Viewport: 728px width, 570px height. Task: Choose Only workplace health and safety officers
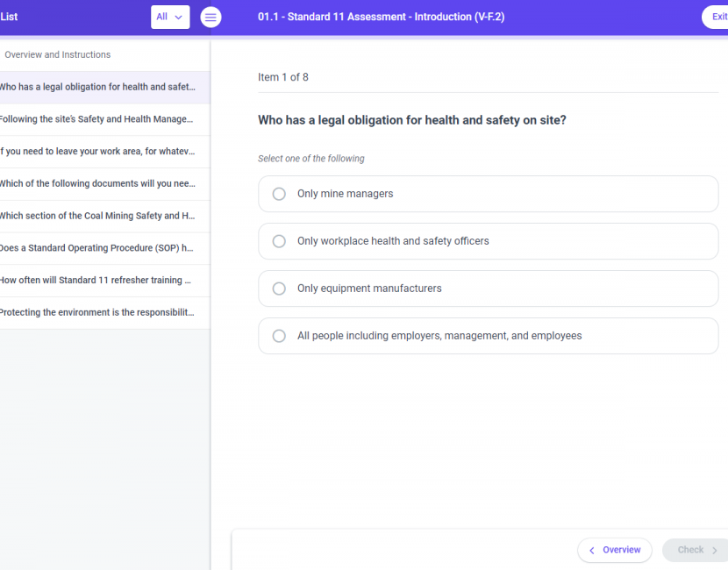coord(488,241)
